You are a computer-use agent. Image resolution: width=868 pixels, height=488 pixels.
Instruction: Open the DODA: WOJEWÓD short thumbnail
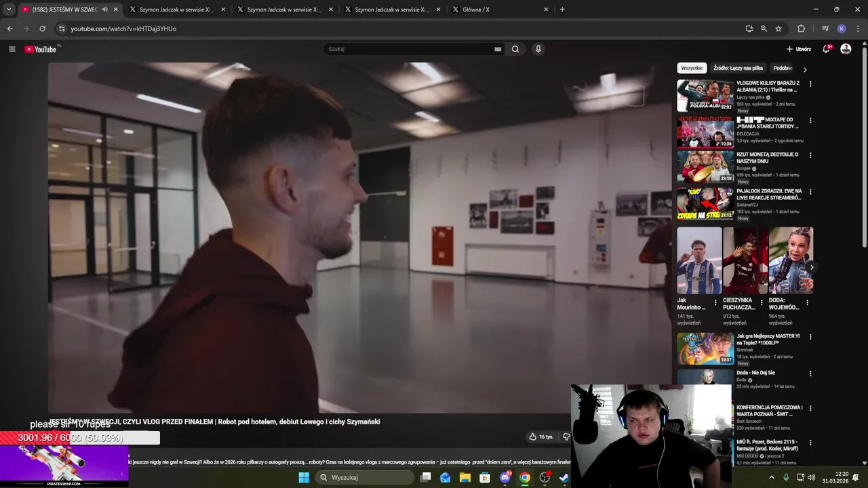(791, 260)
